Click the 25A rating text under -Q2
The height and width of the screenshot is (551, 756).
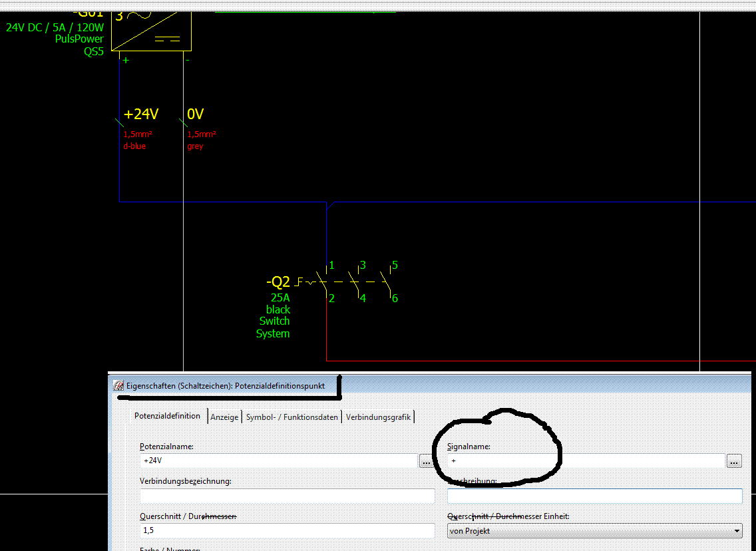click(x=280, y=298)
